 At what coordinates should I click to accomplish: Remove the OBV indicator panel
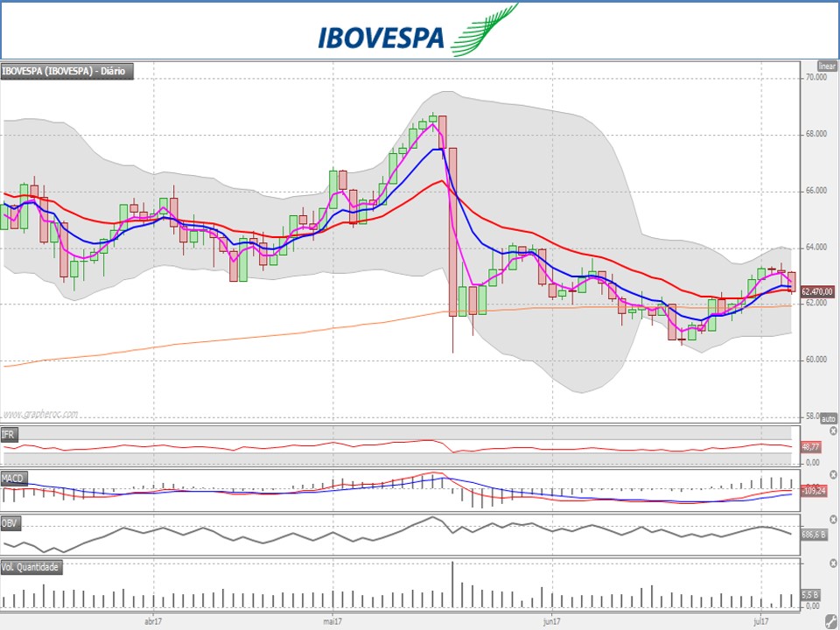coord(833,520)
